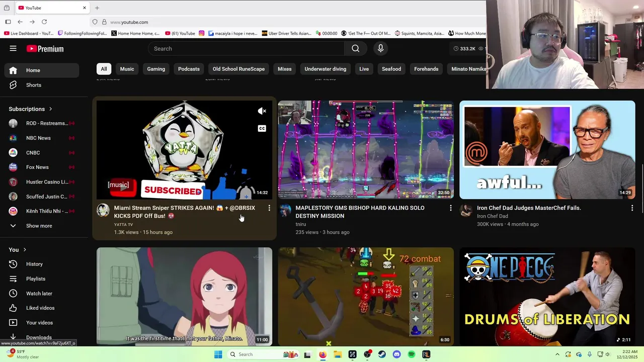Open Fox News subscription

pyautogui.click(x=41, y=167)
